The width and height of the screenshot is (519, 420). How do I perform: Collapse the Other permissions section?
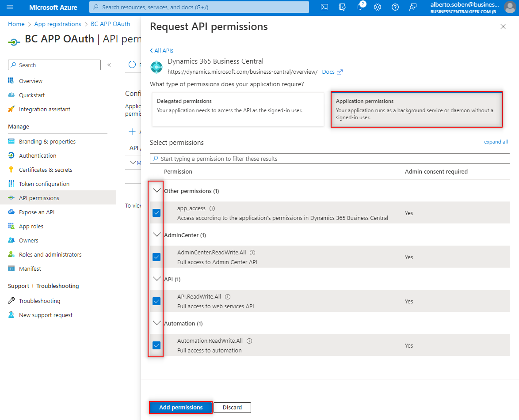[156, 190]
